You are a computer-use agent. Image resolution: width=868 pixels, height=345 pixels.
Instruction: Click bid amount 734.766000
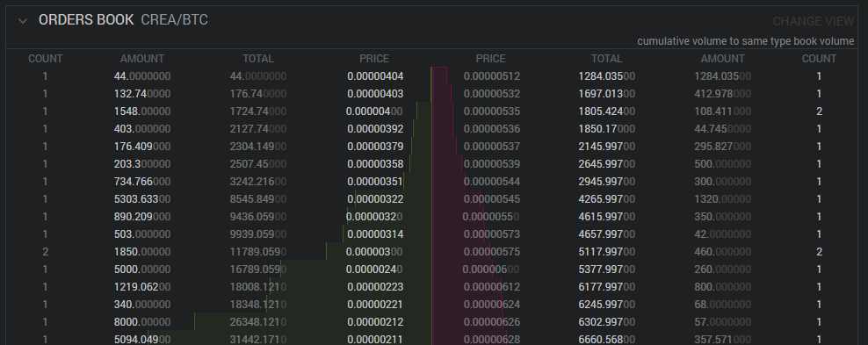[142, 182]
